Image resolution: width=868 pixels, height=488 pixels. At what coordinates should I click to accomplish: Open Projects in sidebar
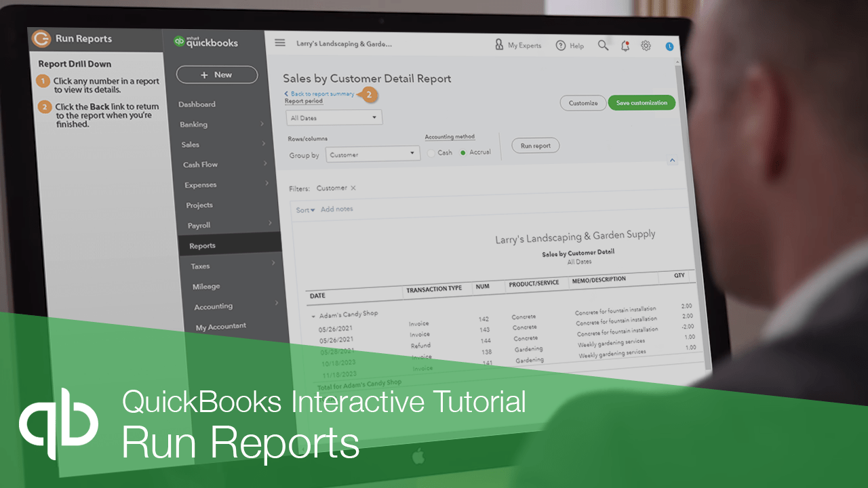(x=199, y=205)
